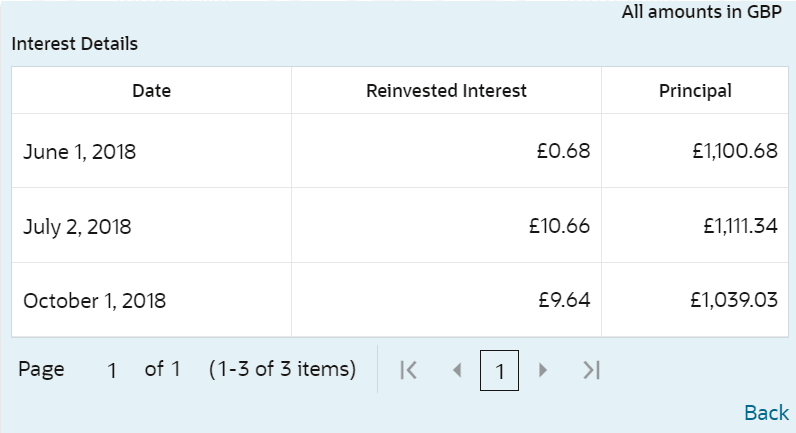Select the June 1, 2018 row
This screenshot has height=433, width=796.
[x=80, y=152]
